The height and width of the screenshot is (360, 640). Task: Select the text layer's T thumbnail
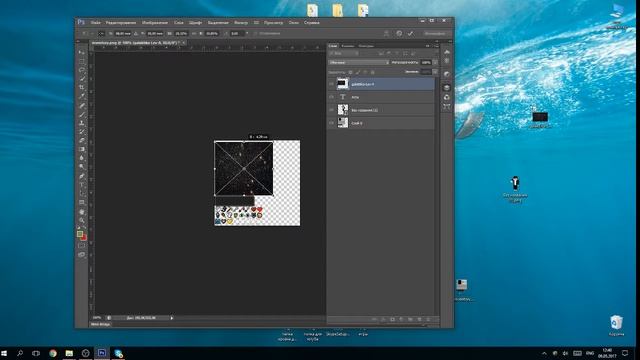(x=342, y=97)
